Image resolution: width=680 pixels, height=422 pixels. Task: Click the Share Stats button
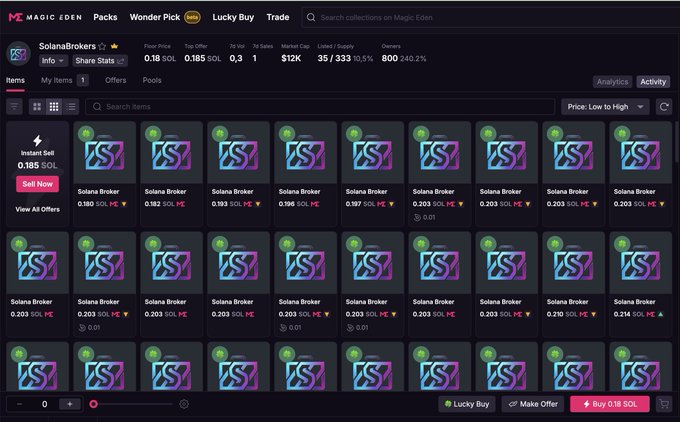[100, 61]
